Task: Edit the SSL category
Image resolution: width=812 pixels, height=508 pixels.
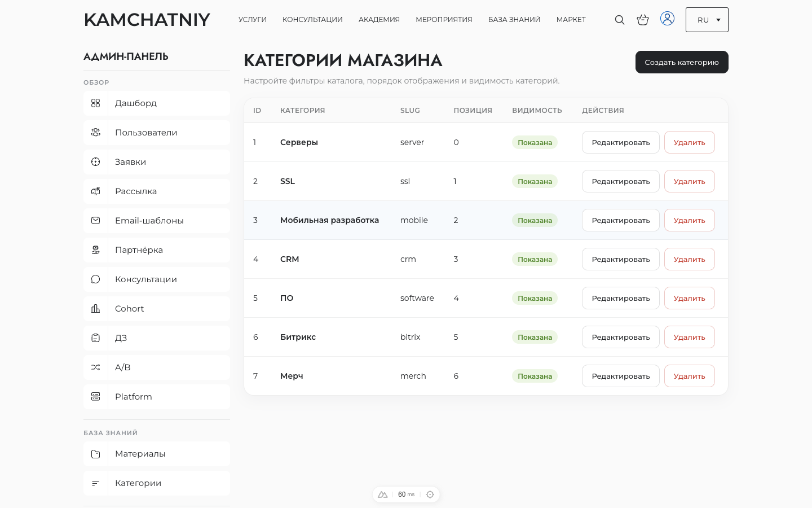Action: coord(621,181)
